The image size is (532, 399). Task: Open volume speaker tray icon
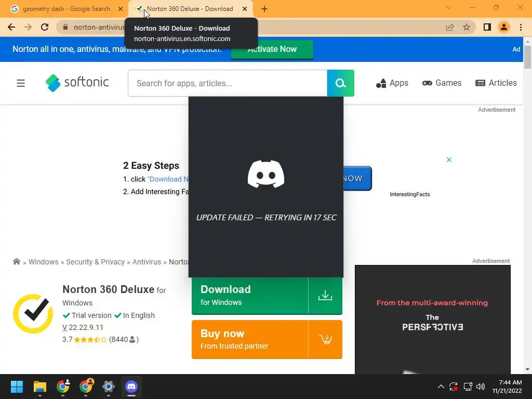481,387
